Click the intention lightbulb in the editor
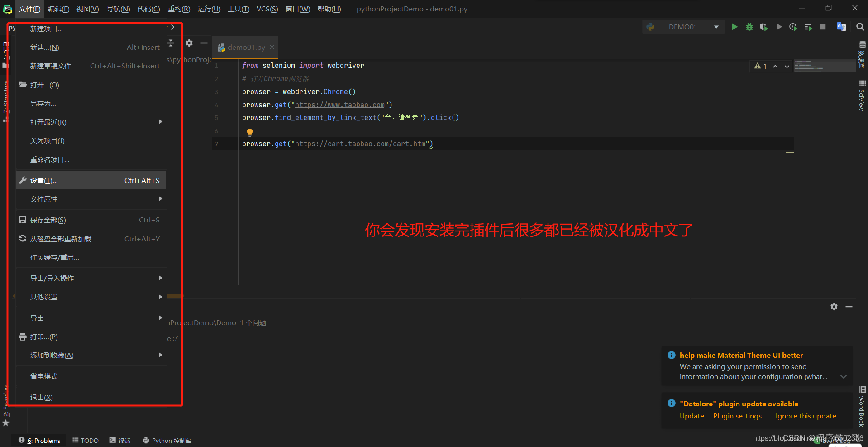The height and width of the screenshot is (447, 868). click(x=250, y=132)
